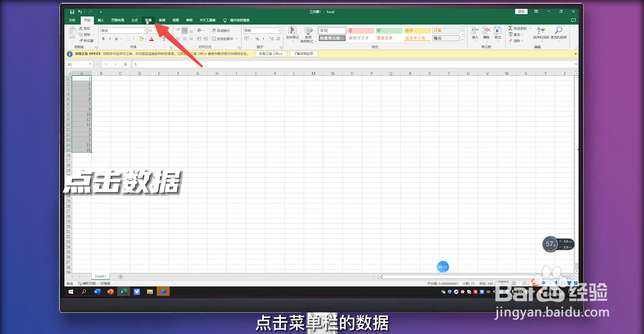Switch to the 数据 ribbon tab
644x334 pixels.
pyautogui.click(x=148, y=20)
